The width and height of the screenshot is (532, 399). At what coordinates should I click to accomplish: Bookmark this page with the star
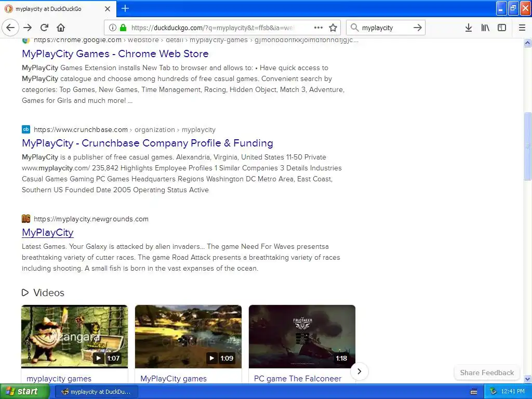333,28
